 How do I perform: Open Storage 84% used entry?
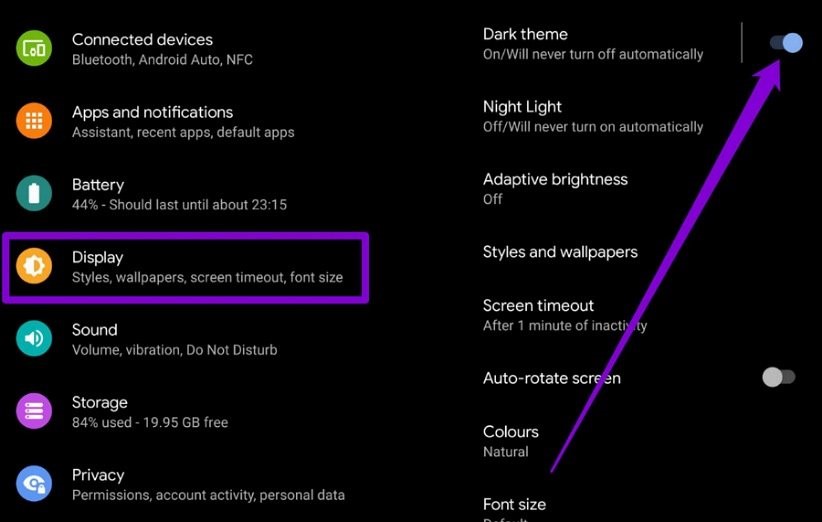[x=150, y=411]
